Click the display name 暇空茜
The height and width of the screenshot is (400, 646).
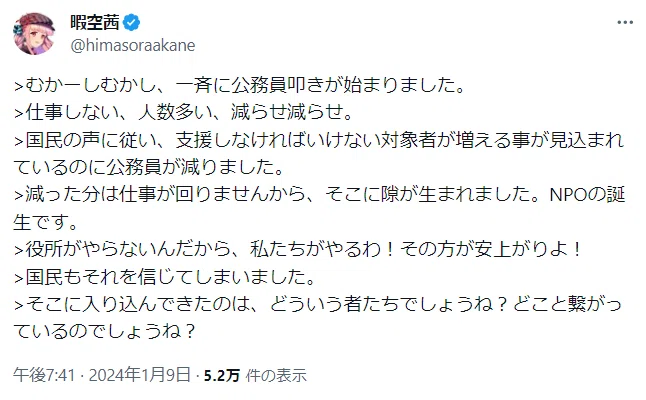95,22
